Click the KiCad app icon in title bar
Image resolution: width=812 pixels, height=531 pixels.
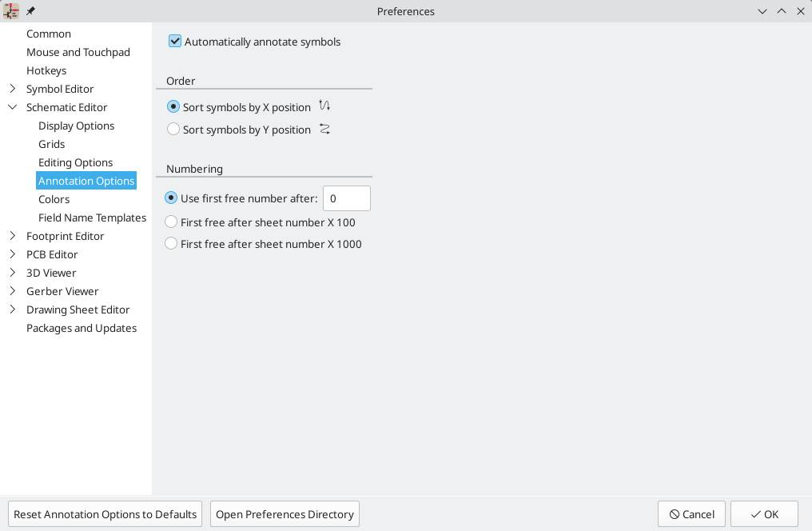tap(11, 11)
